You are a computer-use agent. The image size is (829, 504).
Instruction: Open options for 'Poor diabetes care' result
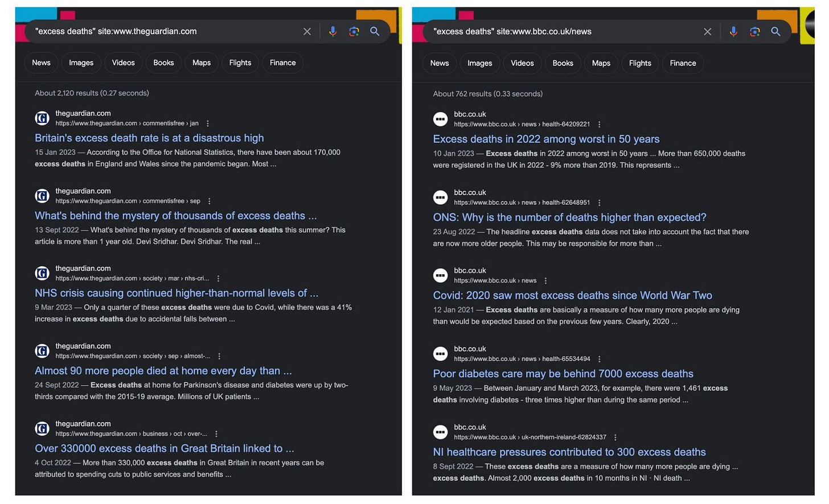(599, 360)
